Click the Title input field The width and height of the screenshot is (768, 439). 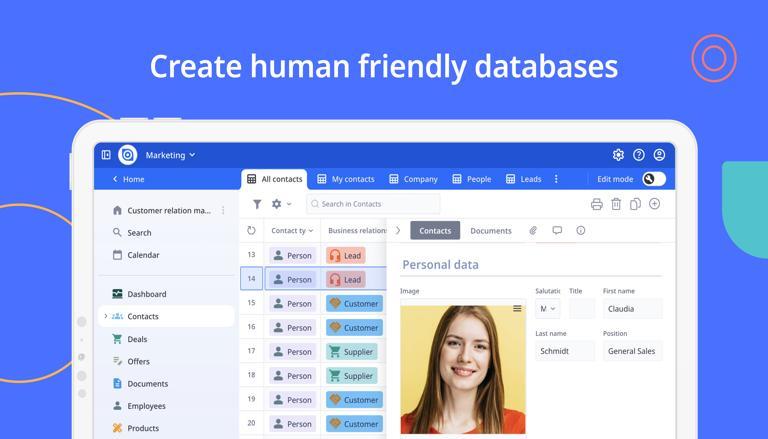(582, 309)
